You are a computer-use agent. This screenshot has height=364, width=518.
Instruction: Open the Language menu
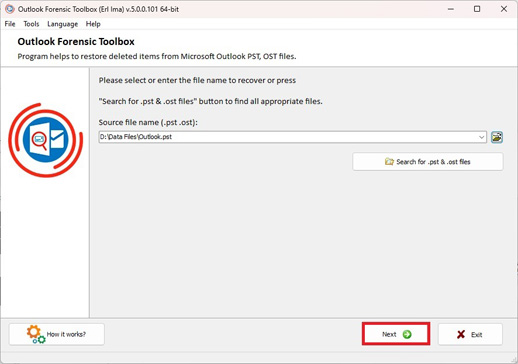tap(62, 24)
